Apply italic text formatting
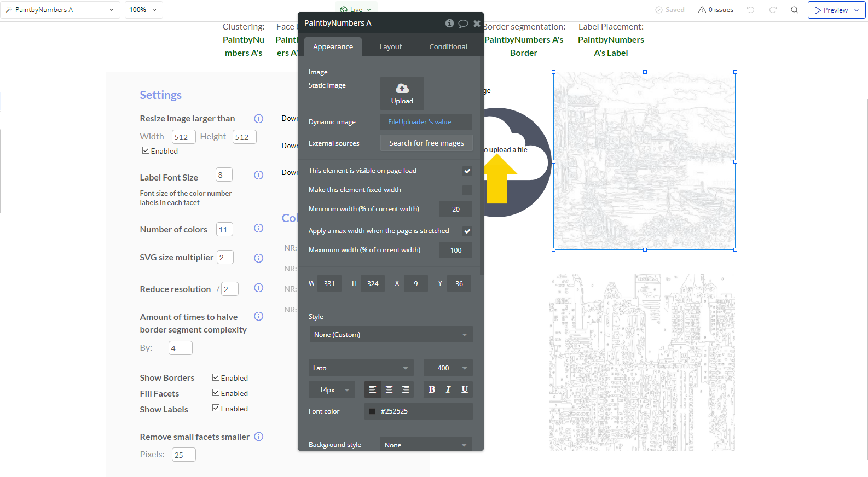The image size is (868, 477). (448, 389)
